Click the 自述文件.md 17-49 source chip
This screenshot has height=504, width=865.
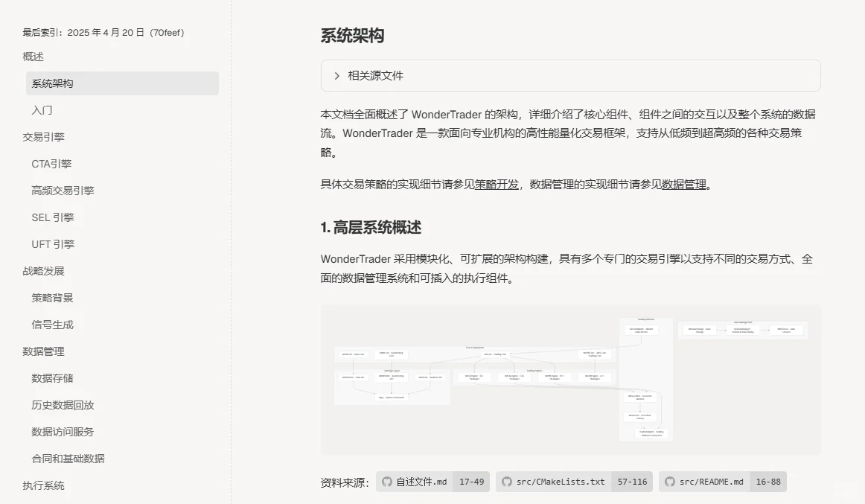coord(432,481)
